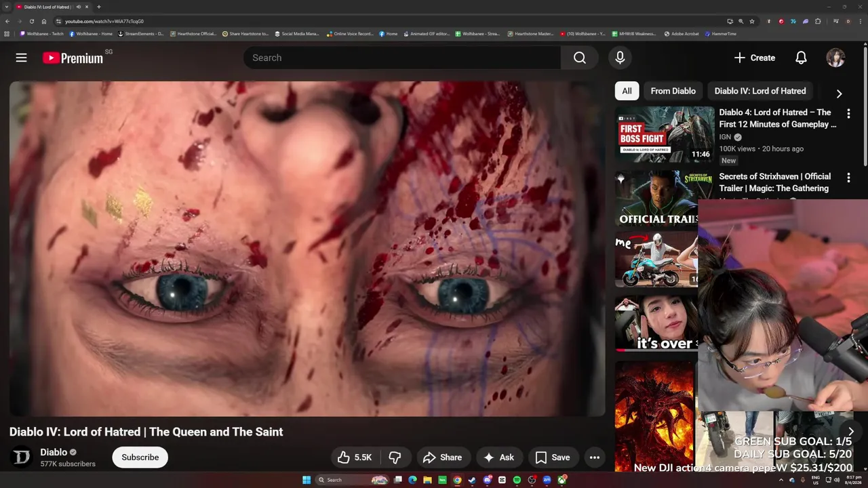Open the browser zoom indicator icon
The width and height of the screenshot is (868, 488).
pyautogui.click(x=741, y=21)
